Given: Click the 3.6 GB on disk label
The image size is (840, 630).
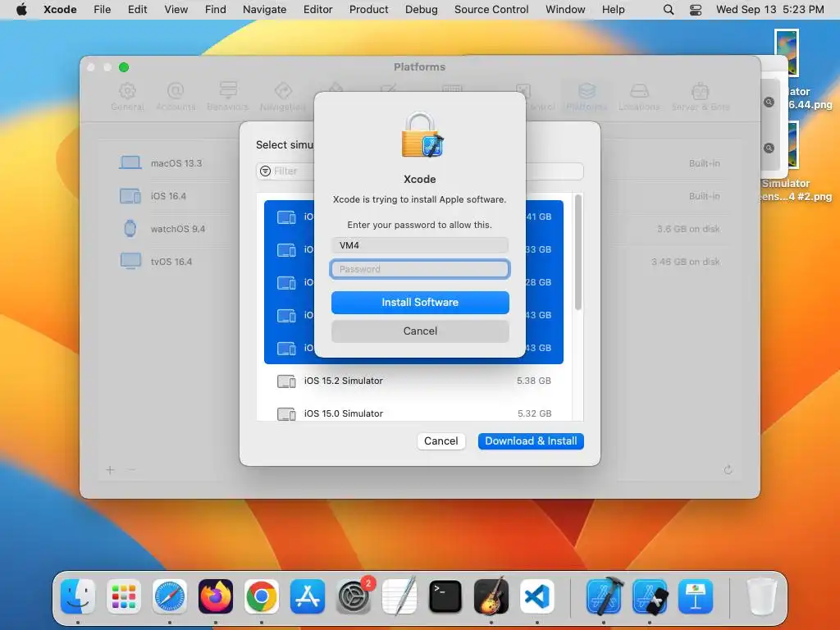Looking at the screenshot, I should point(688,229).
